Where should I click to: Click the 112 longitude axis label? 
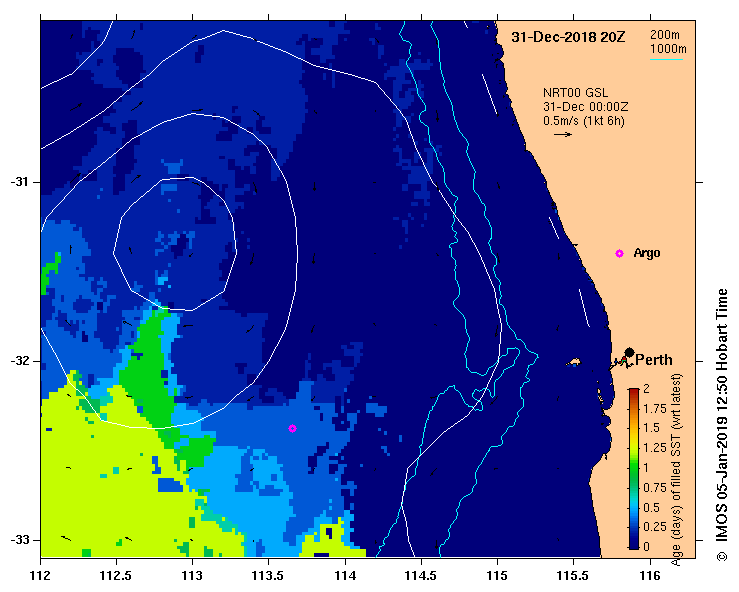(41, 576)
